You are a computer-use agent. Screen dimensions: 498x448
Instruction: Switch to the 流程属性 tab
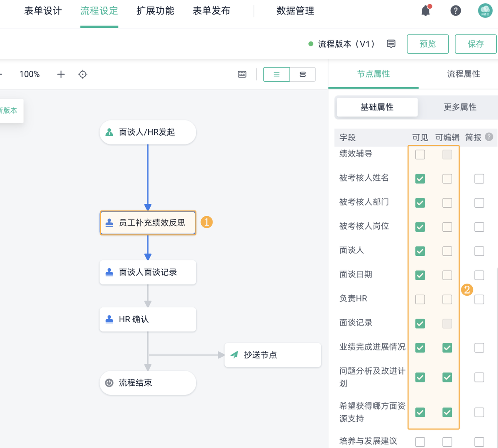coord(464,74)
